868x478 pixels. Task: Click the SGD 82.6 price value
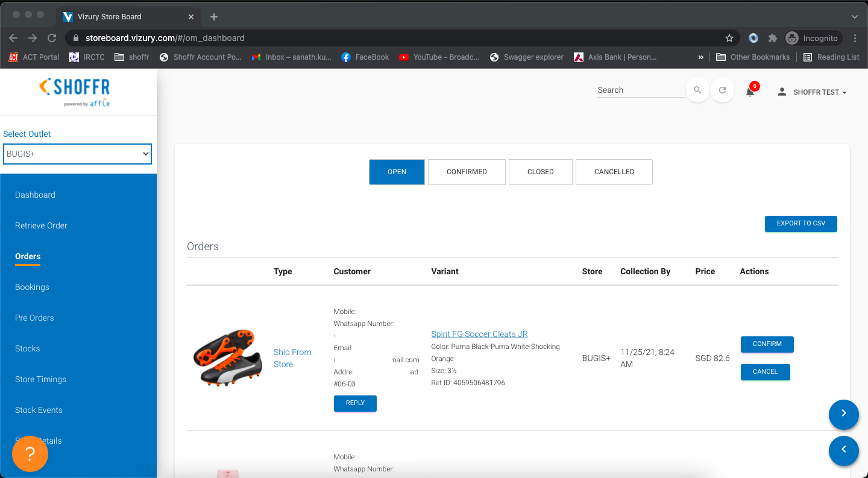[712, 358]
